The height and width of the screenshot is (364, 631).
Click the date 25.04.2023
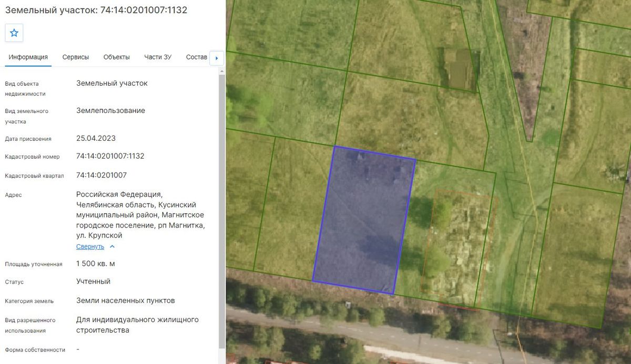click(96, 138)
